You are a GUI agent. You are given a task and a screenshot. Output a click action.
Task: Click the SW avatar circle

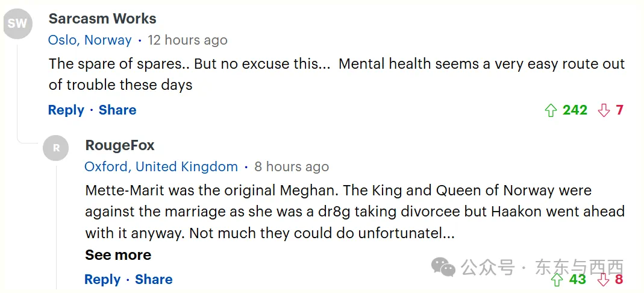coord(17,24)
